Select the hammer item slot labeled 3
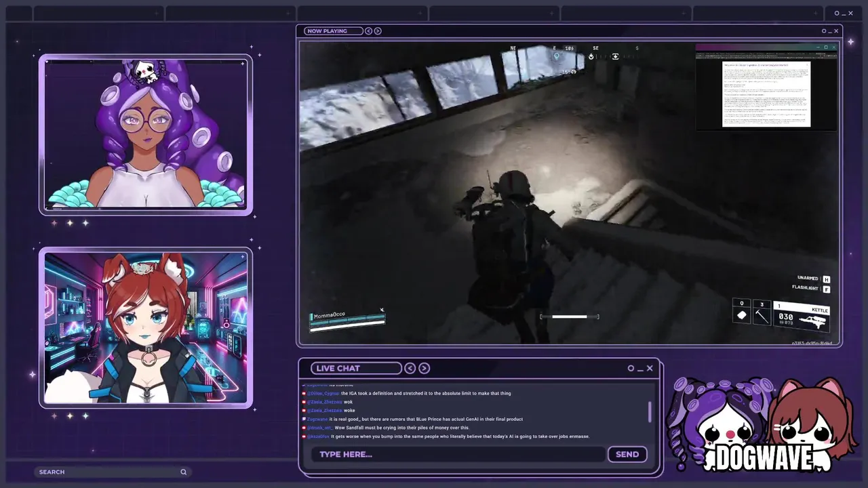 pyautogui.click(x=762, y=312)
